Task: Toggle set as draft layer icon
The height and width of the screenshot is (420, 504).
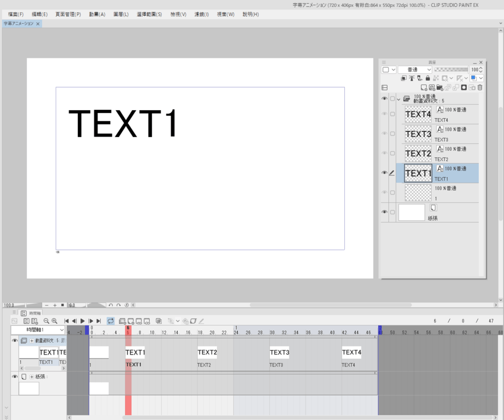Action: coord(420,78)
